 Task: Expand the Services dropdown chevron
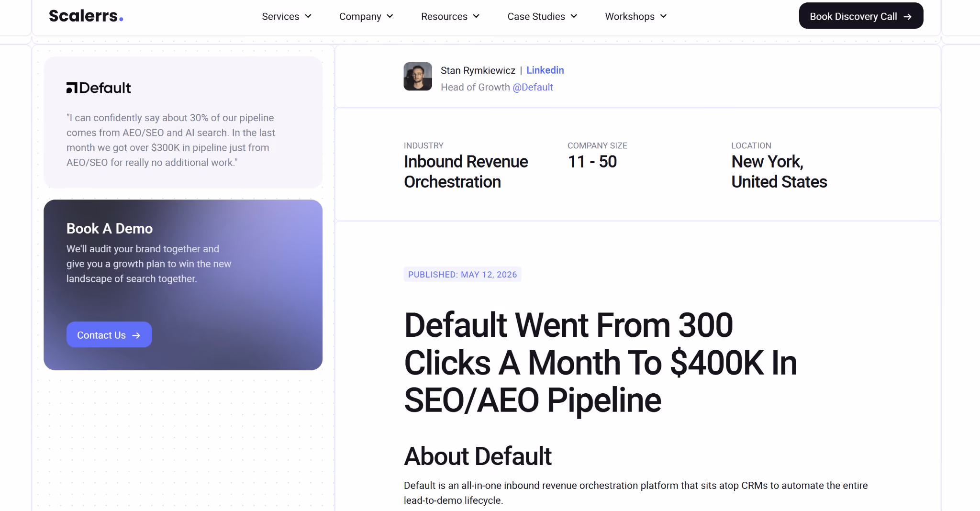(308, 16)
